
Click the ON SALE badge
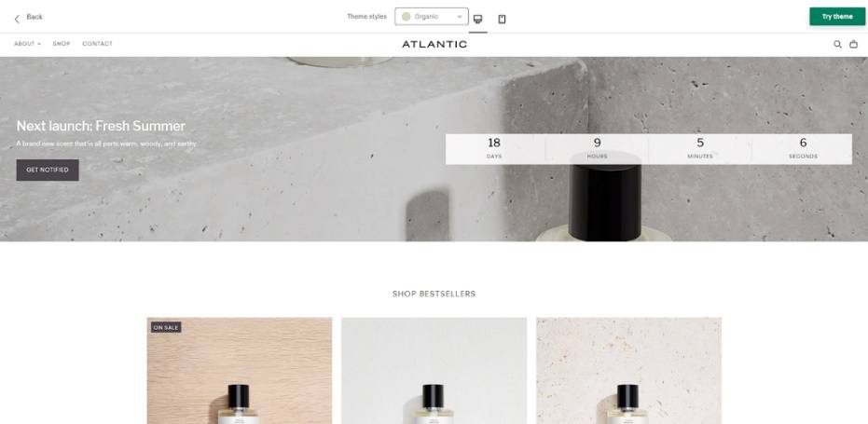[x=166, y=328]
